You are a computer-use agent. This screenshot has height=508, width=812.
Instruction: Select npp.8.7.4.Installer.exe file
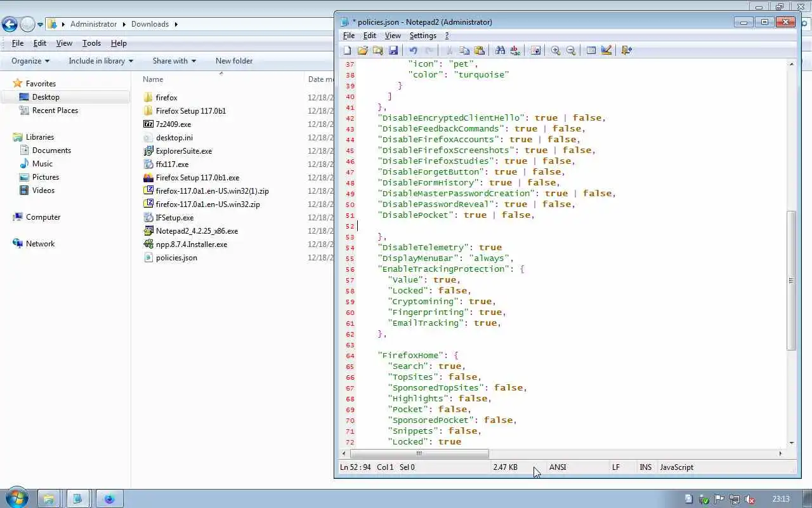[x=192, y=244]
